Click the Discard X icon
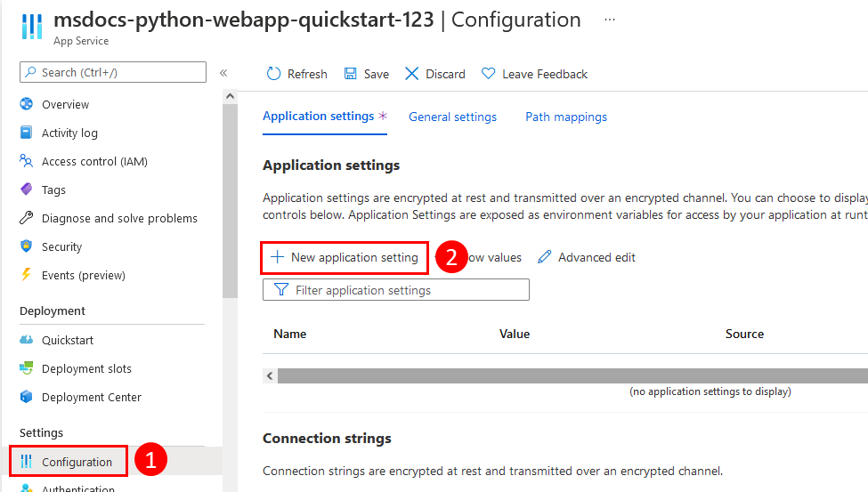The height and width of the screenshot is (492, 868). 412,74
